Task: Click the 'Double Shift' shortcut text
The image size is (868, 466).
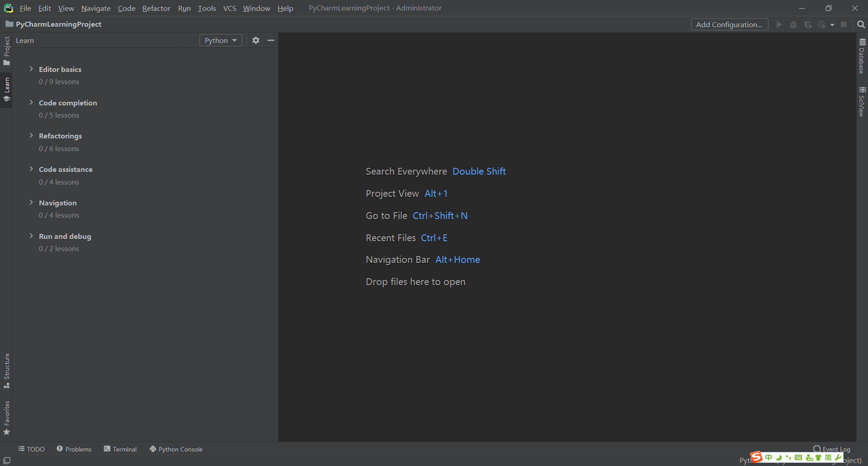Action: [479, 171]
